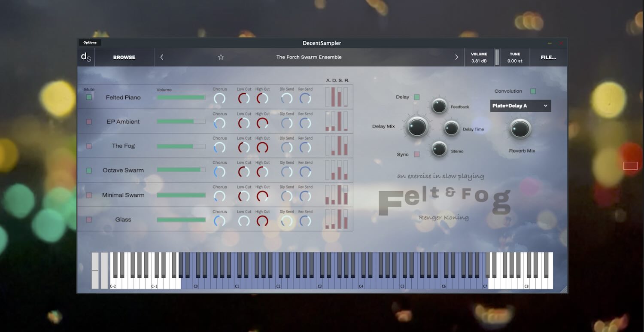Viewport: 644px width, 332px height.
Task: Click the Glass Dly Send knob
Action: 287,221
